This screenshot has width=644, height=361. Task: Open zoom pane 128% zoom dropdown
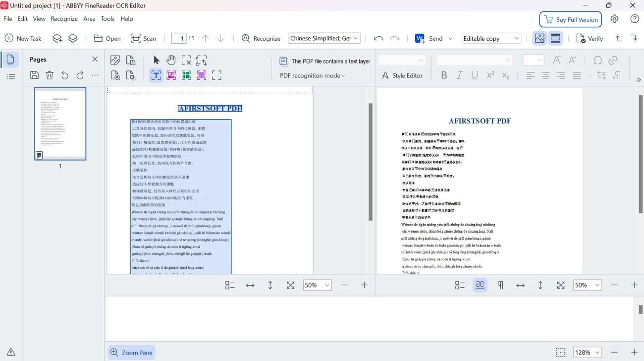tap(588, 352)
